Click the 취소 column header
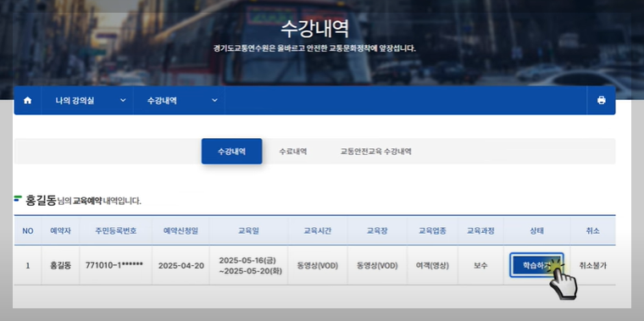The width and height of the screenshot is (644, 321). point(592,230)
